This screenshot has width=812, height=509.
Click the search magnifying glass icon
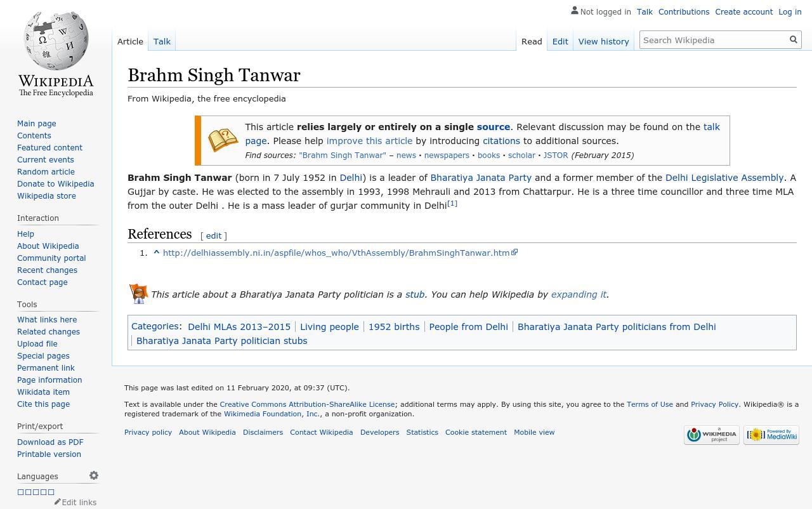click(x=793, y=40)
